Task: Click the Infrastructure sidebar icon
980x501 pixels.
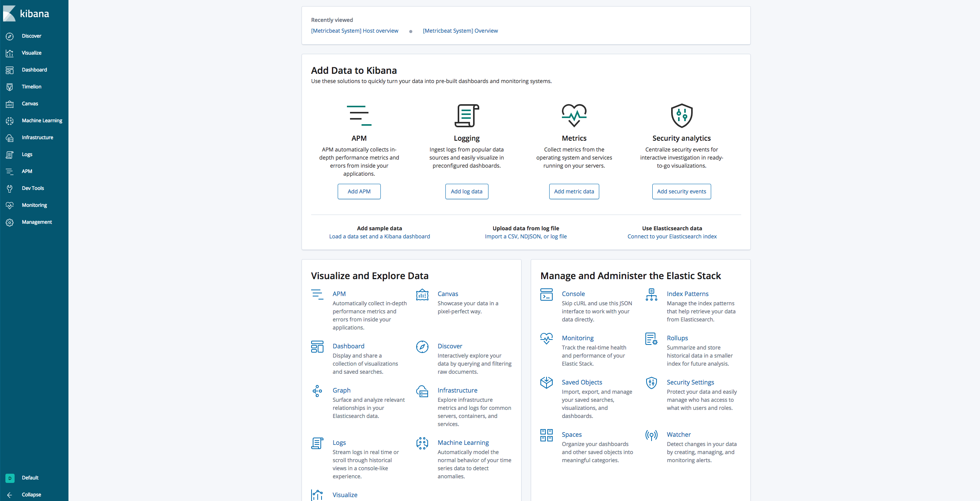Action: pyautogui.click(x=10, y=137)
